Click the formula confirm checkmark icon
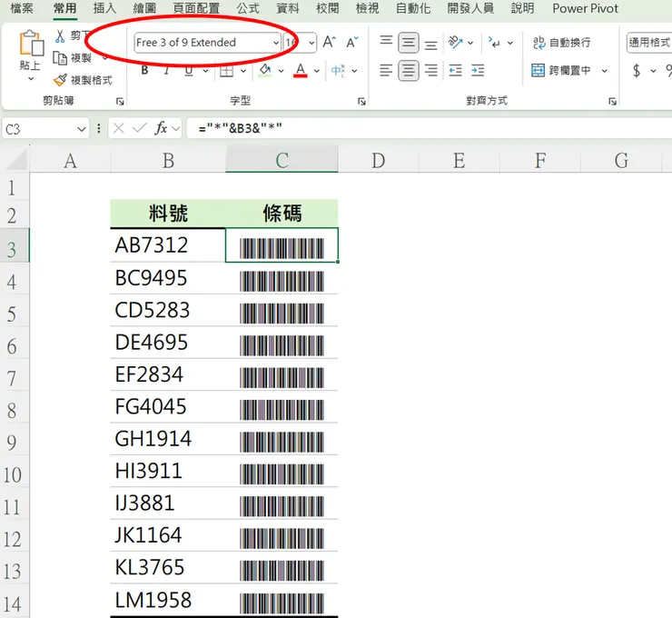Viewport: 672px width, 618px height. click(139, 128)
